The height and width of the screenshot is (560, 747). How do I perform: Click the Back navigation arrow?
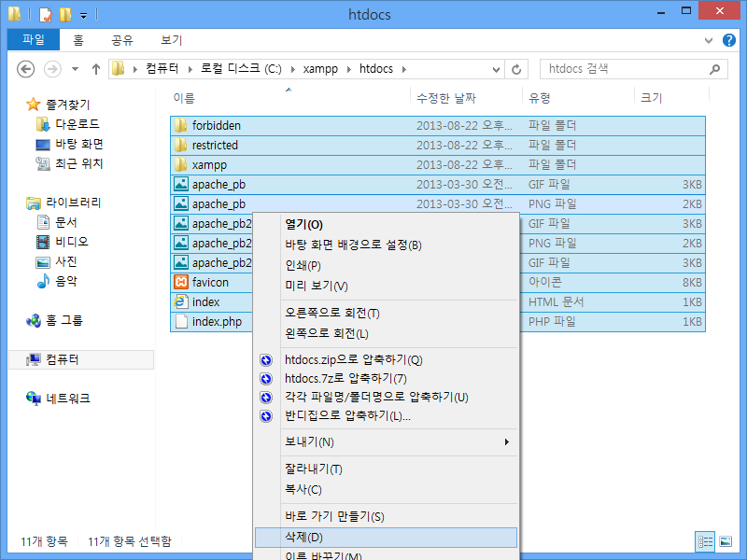[x=25, y=69]
